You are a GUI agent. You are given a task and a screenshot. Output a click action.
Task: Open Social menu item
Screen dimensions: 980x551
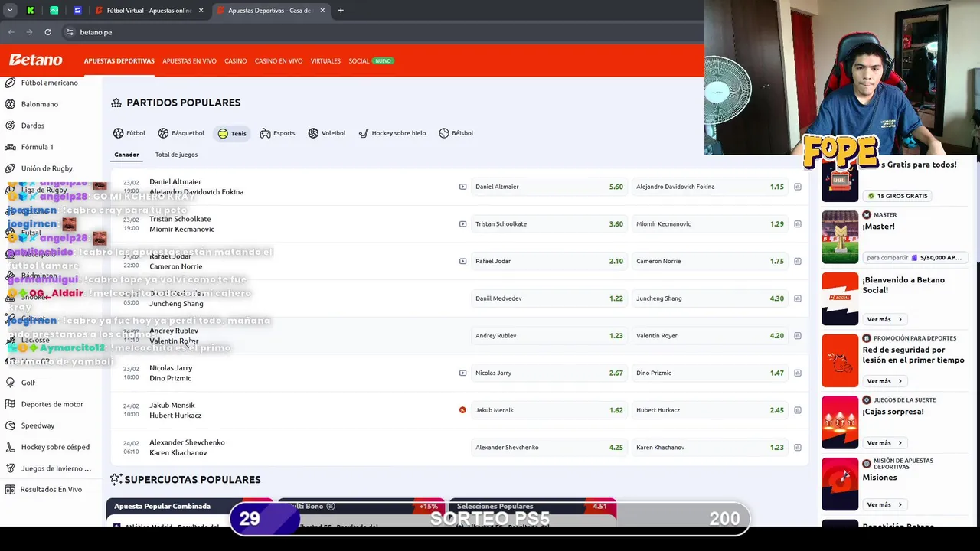[x=359, y=61]
